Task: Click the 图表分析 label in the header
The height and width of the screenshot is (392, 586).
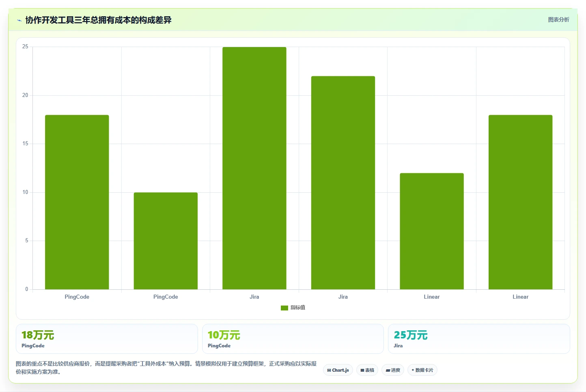Action: (x=558, y=19)
